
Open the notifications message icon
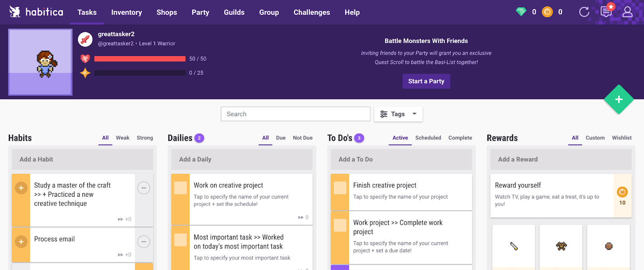tap(606, 11)
